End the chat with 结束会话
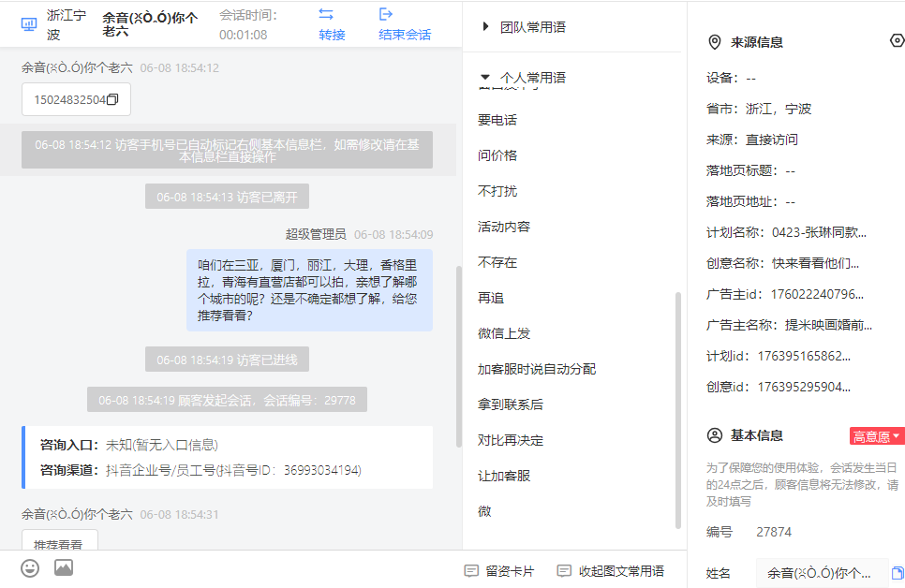The image size is (905, 588). click(405, 24)
